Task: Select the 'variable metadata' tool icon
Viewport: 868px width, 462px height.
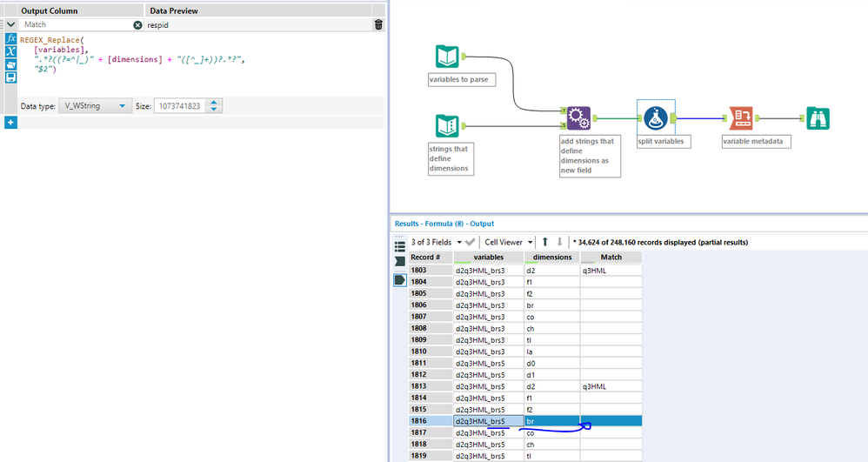Action: click(742, 118)
